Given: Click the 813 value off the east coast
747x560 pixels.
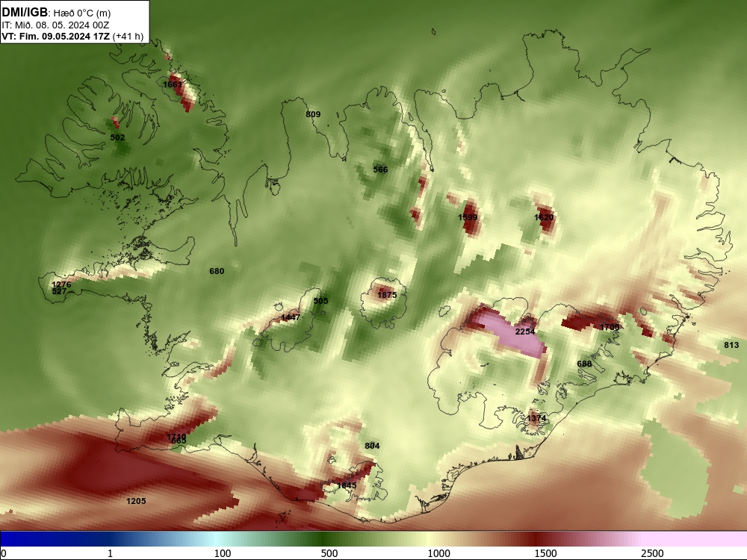Looking at the screenshot, I should tap(731, 345).
